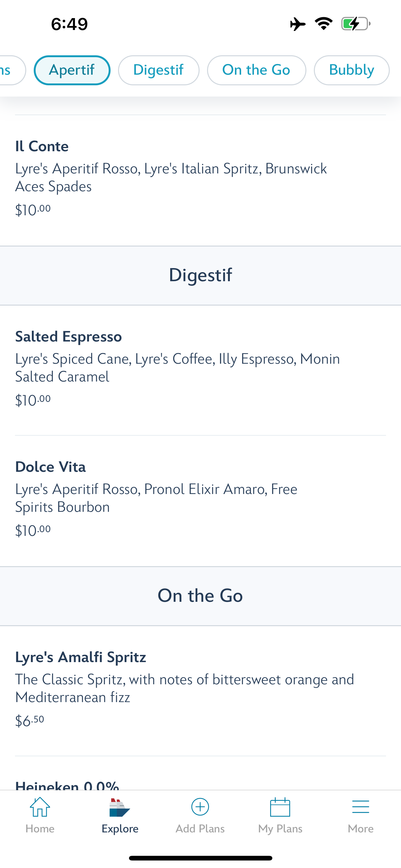Tap the On the Go section header
The width and height of the screenshot is (401, 868).
pos(200,596)
